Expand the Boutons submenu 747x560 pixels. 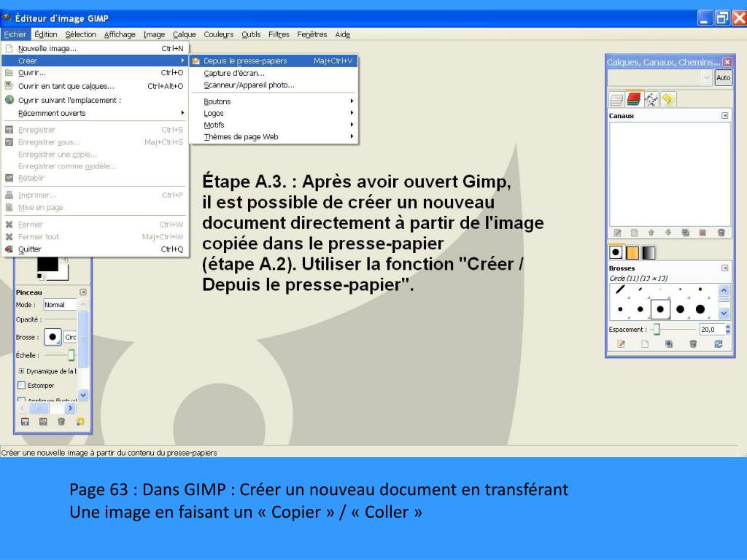[274, 101]
